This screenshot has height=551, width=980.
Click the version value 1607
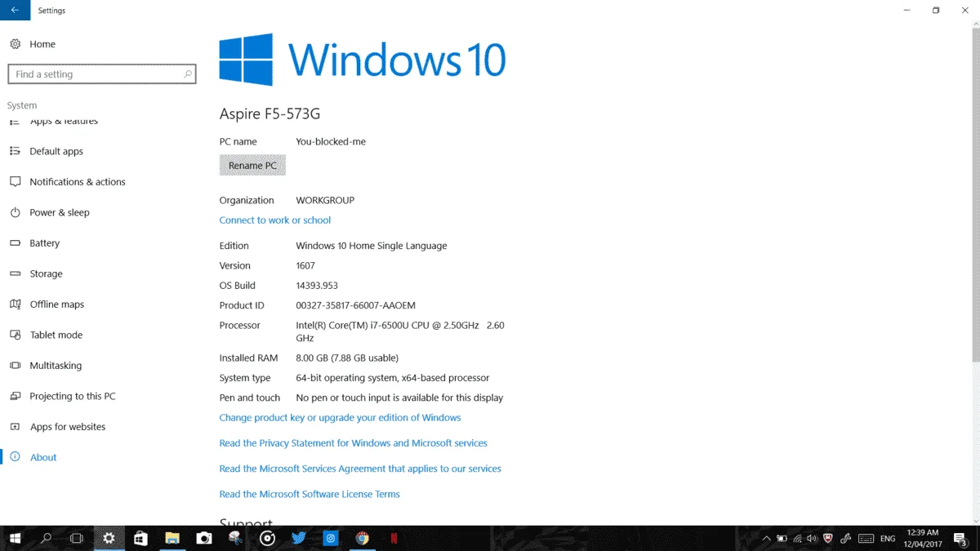[x=305, y=265]
